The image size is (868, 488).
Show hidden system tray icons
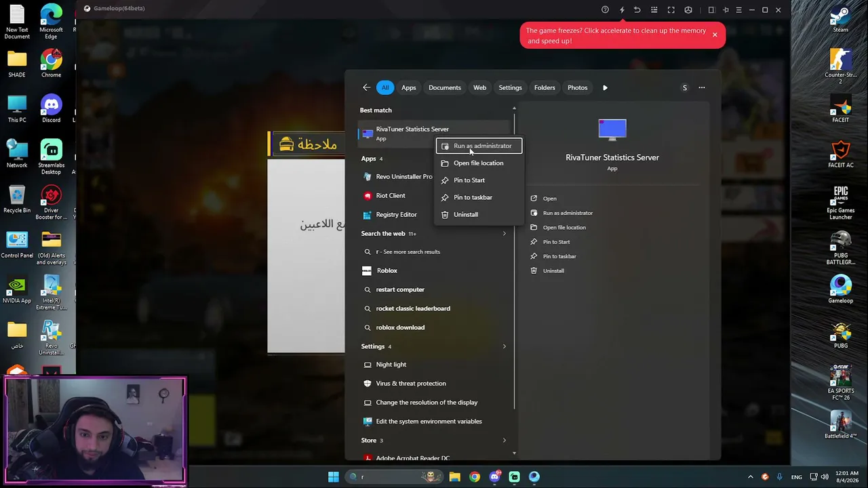pyautogui.click(x=750, y=476)
